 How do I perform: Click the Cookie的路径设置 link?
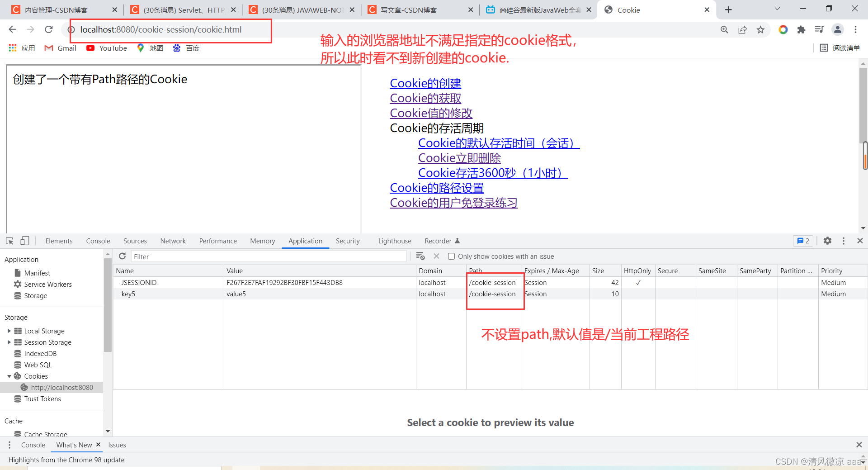tap(437, 188)
